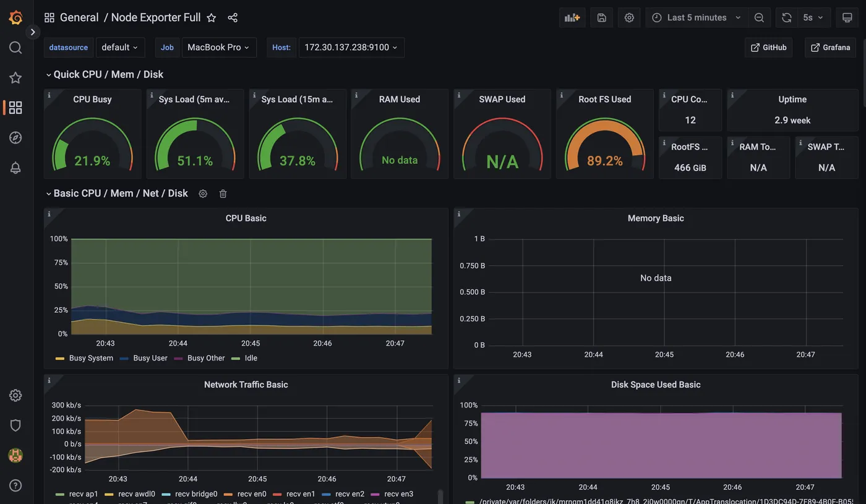Screen dimensions: 866x504
Task: Open the user profile avatar
Action: click(15, 456)
